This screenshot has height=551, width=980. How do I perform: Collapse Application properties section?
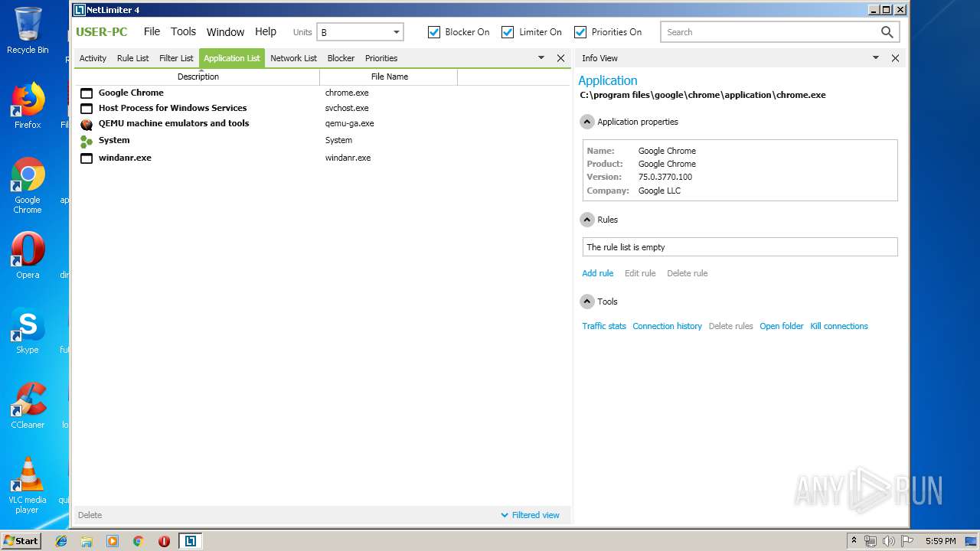pyautogui.click(x=587, y=122)
